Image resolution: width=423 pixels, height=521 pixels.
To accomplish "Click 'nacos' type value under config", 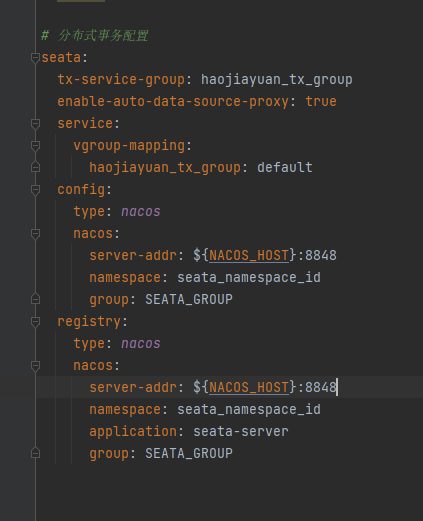I will (x=141, y=212).
